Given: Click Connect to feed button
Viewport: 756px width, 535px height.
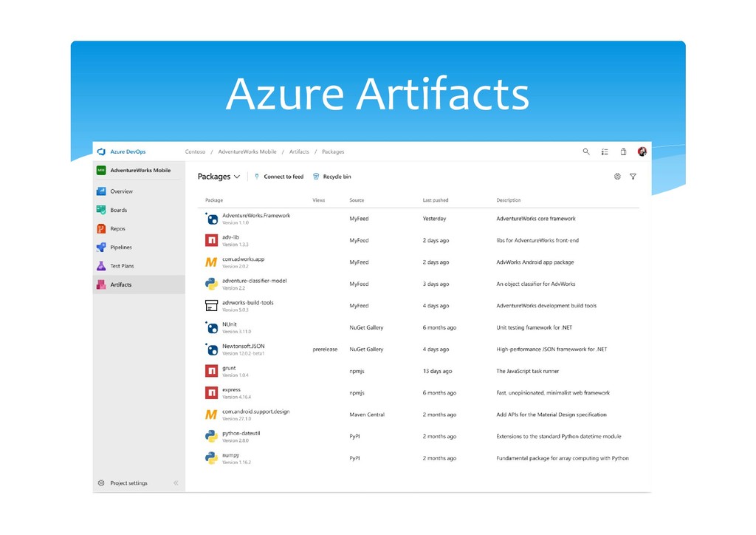Looking at the screenshot, I should tap(279, 177).
